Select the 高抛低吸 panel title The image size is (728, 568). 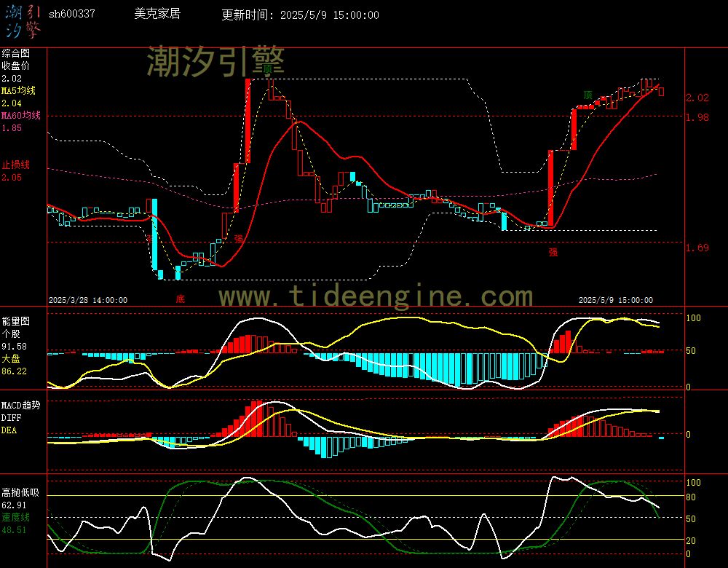tap(20, 492)
